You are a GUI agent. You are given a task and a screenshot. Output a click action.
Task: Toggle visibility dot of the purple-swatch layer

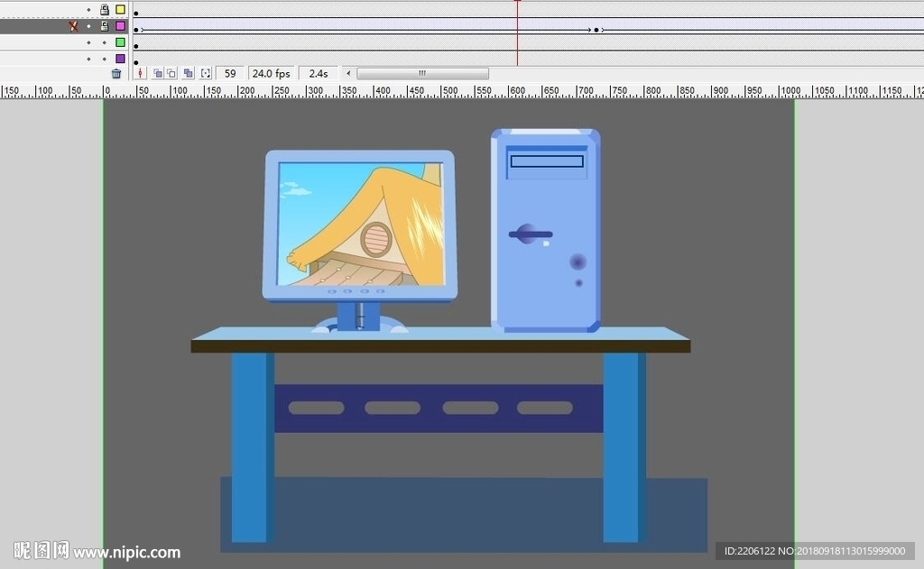coord(88,59)
